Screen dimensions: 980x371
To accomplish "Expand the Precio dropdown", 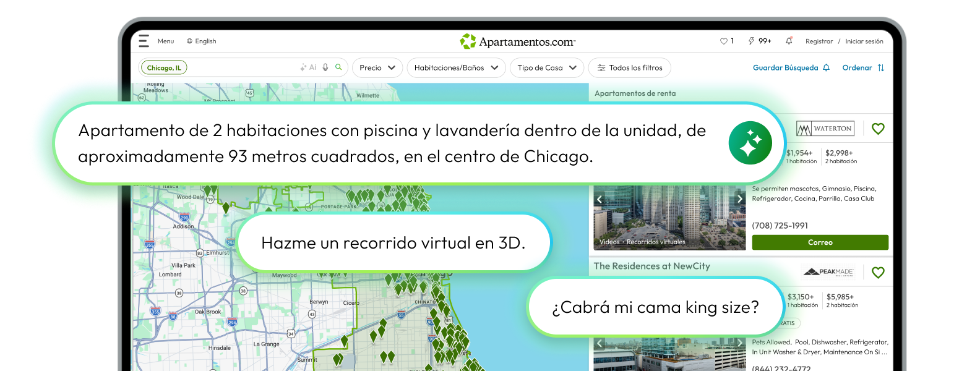I will [x=377, y=68].
